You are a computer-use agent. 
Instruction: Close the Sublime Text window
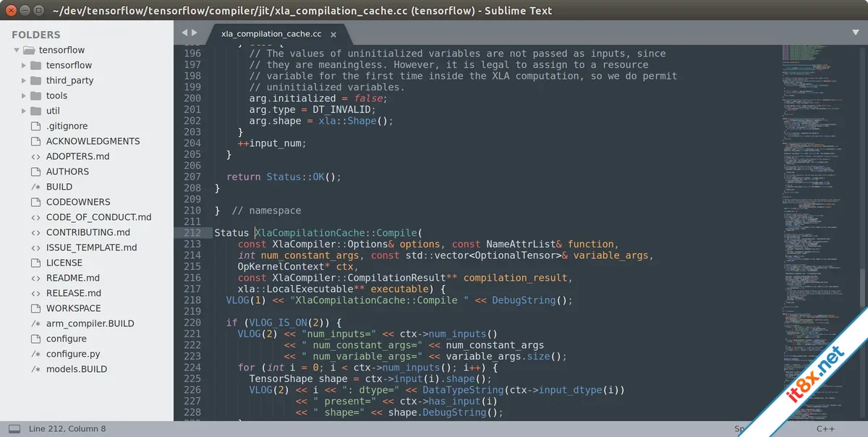[10, 11]
